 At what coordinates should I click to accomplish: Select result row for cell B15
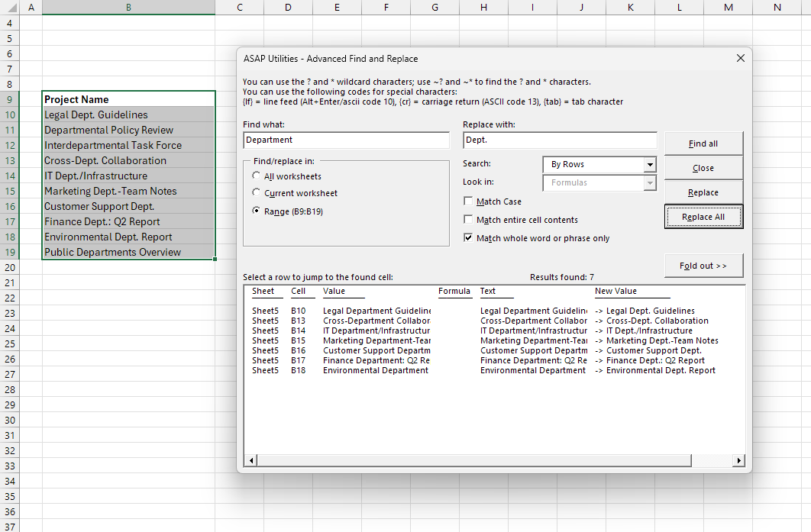[494, 340]
